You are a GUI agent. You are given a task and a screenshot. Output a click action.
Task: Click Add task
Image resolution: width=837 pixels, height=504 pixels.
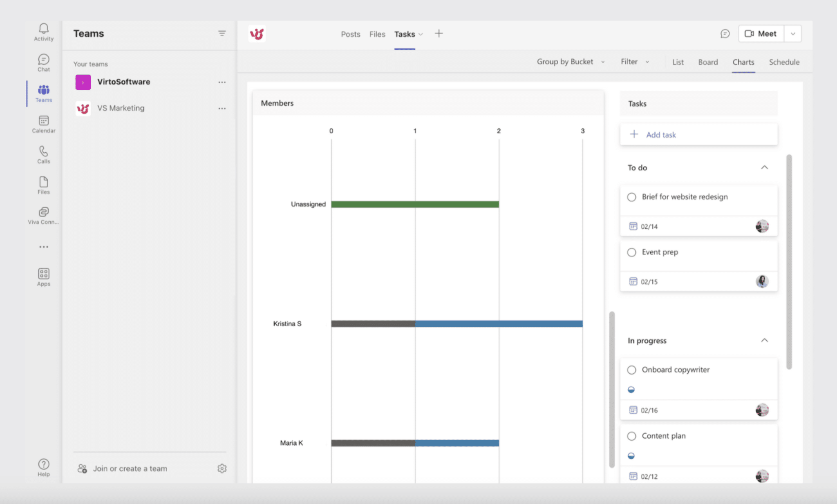[x=661, y=134]
